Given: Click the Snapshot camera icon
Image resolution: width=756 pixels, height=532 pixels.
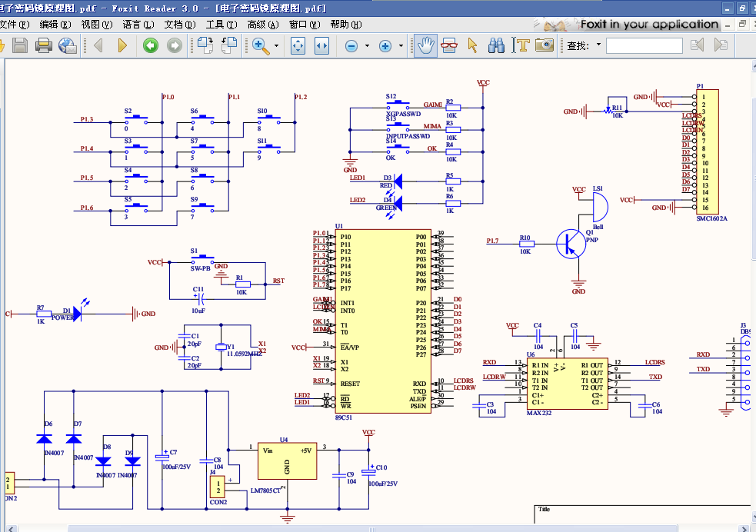Looking at the screenshot, I should [545, 45].
